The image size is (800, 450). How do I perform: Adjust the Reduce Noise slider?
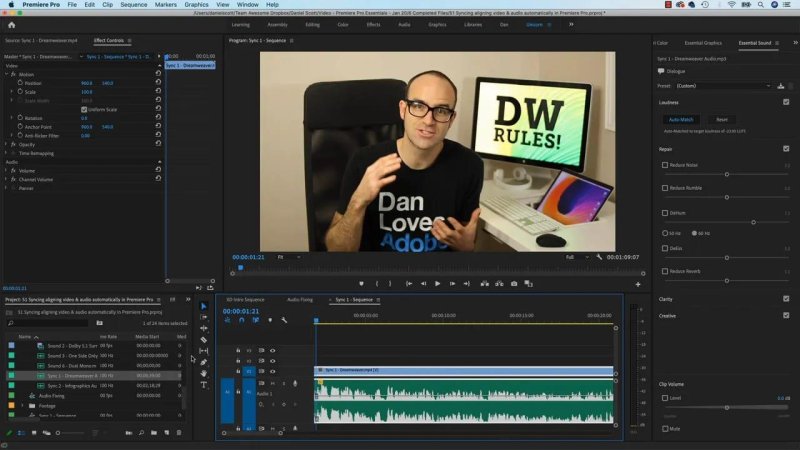click(727, 174)
